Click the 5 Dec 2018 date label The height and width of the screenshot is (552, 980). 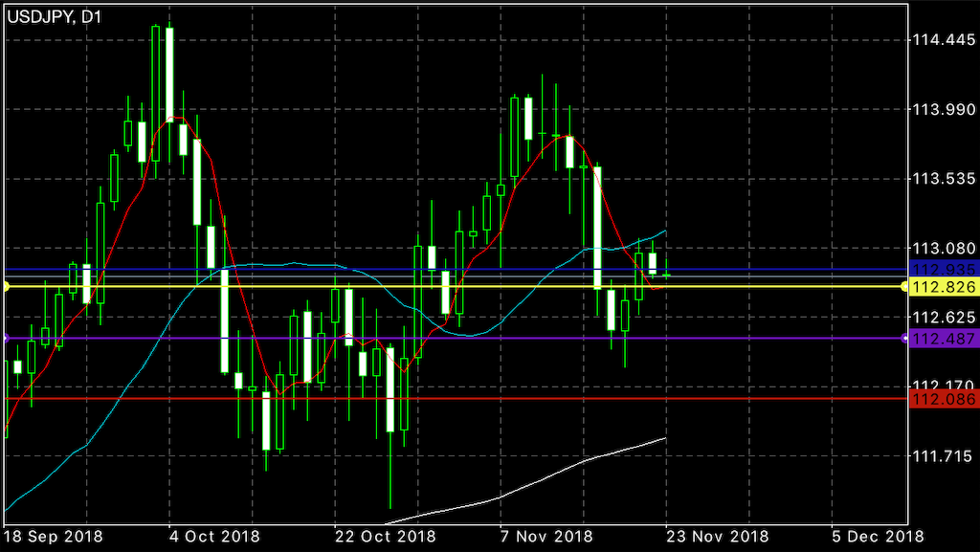[x=878, y=537]
